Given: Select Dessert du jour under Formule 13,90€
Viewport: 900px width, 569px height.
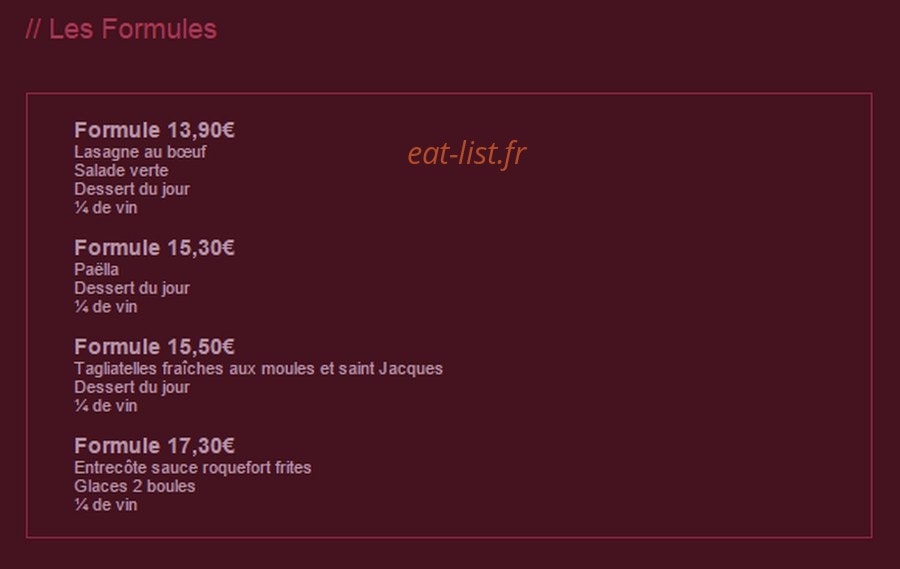Looking at the screenshot, I should (x=131, y=189).
